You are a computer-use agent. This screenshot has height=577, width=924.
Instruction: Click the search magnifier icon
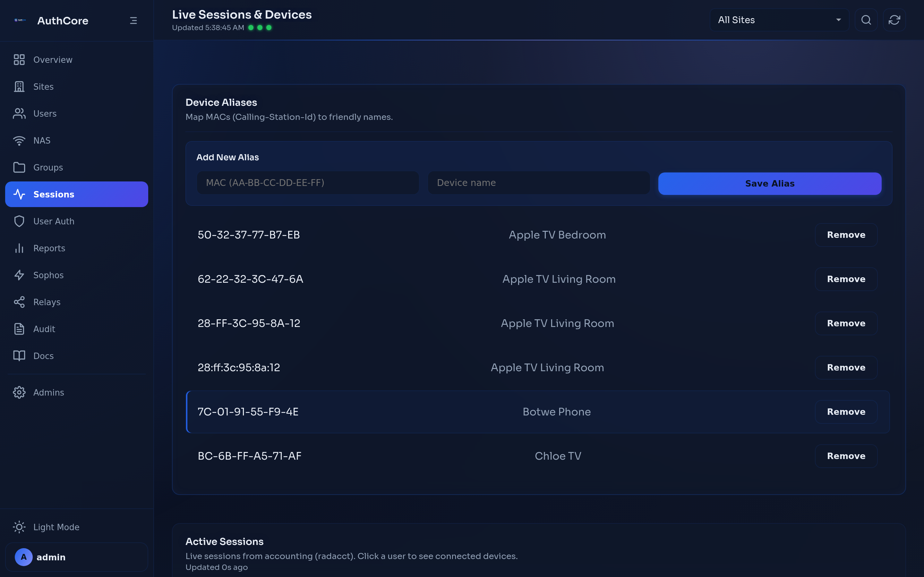[866, 20]
